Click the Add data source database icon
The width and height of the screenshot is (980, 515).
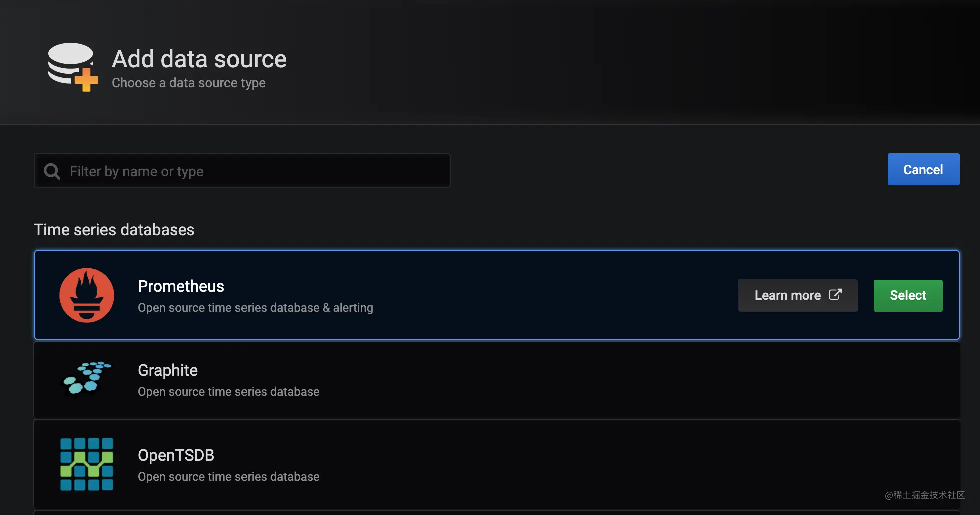coord(73,67)
